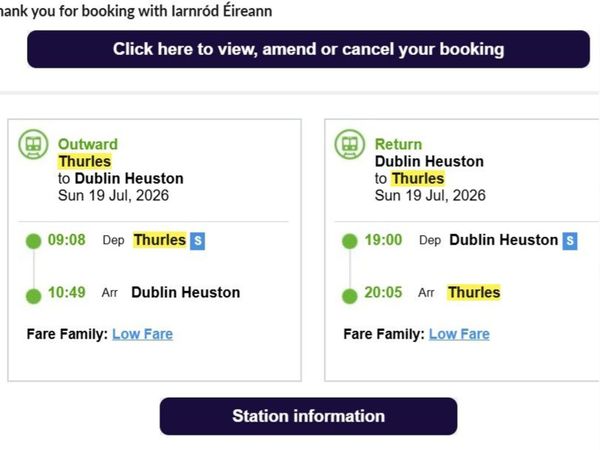Image resolution: width=600 pixels, height=450 pixels.
Task: Click the green dot at 20:05 arrival
Action: coord(349,296)
